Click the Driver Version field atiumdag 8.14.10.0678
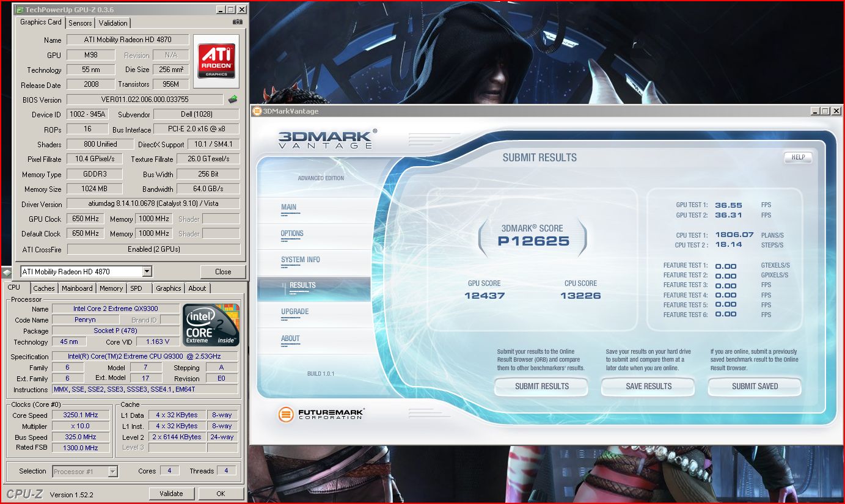This screenshot has height=504, width=845. pyautogui.click(x=153, y=203)
